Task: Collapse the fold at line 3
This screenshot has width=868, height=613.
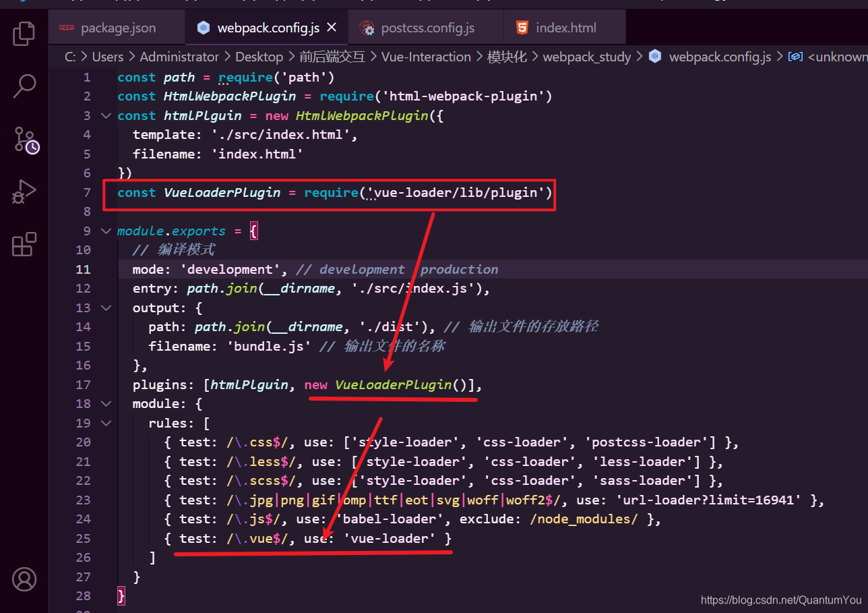Action: tap(106, 115)
